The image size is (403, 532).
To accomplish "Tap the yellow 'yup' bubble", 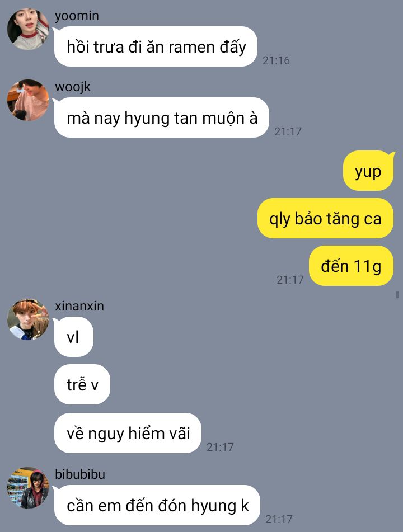I will coord(368,171).
